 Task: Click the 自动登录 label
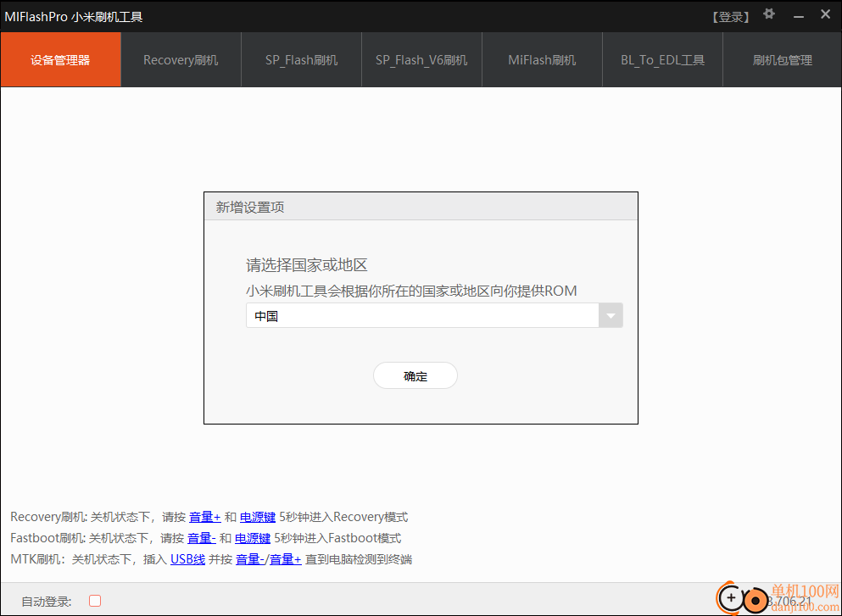tap(46, 601)
